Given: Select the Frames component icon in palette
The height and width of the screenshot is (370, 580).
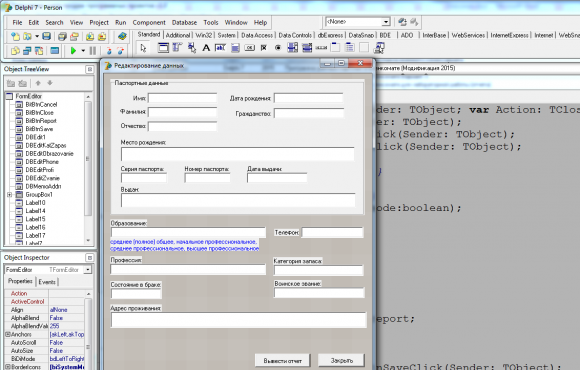Looking at the screenshot, I should 163,48.
